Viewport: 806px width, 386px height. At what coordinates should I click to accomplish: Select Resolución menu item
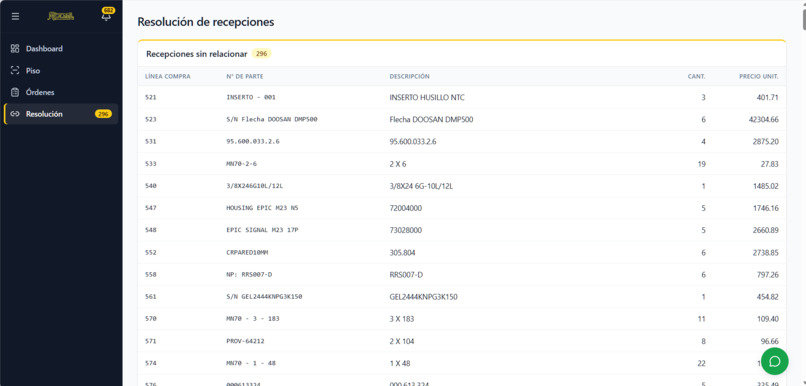[x=61, y=114]
